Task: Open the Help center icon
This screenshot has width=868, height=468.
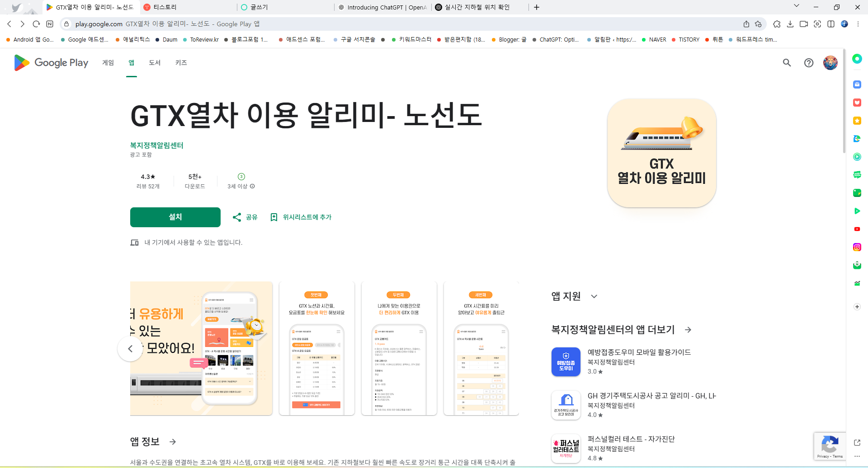Action: point(809,63)
